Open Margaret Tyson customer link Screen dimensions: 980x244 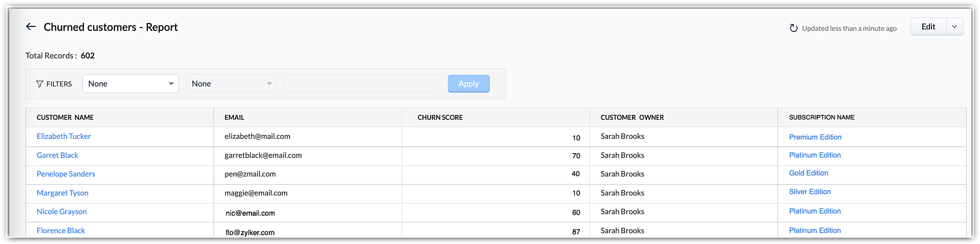pyautogui.click(x=62, y=193)
